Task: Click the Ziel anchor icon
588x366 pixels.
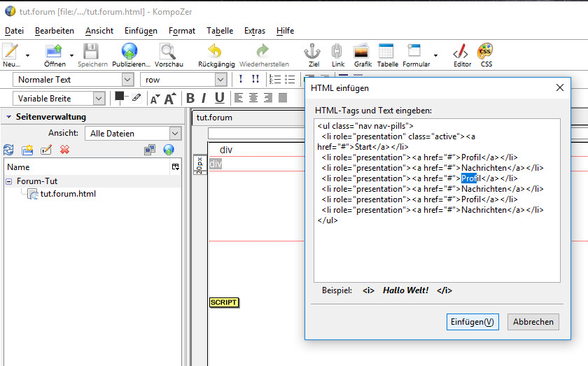Action: [x=311, y=52]
